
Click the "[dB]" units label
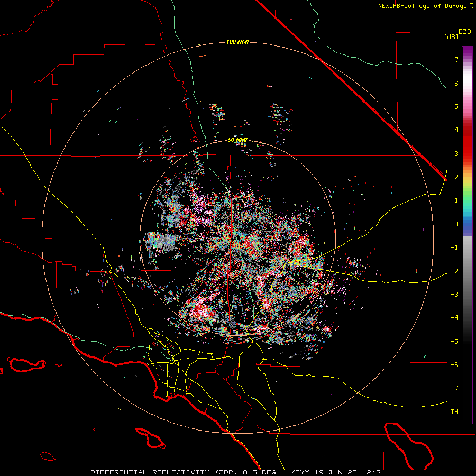[452, 37]
